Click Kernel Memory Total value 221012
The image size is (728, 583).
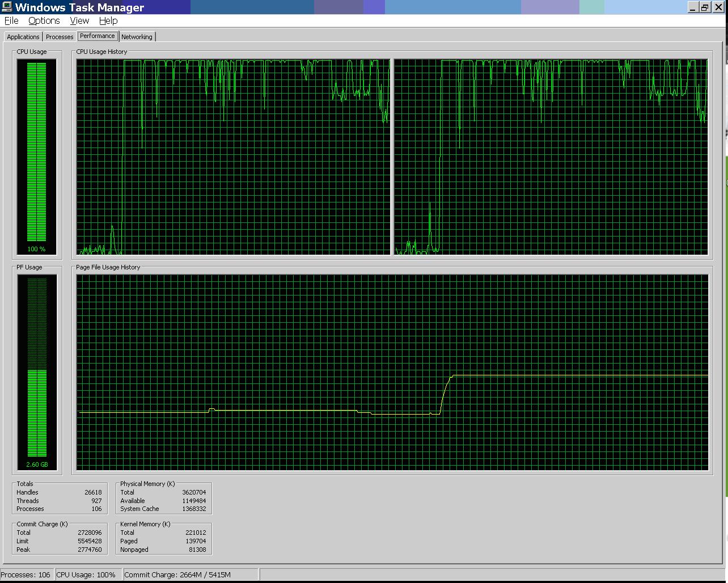coord(196,533)
